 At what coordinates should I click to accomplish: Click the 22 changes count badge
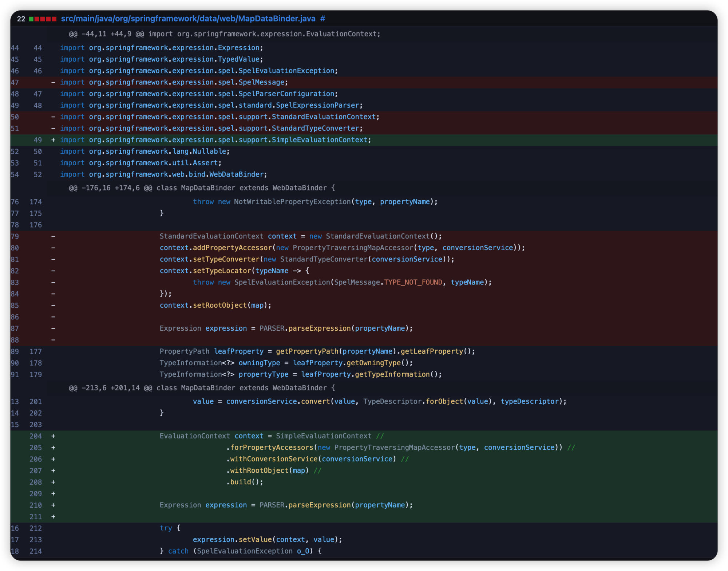tap(21, 19)
